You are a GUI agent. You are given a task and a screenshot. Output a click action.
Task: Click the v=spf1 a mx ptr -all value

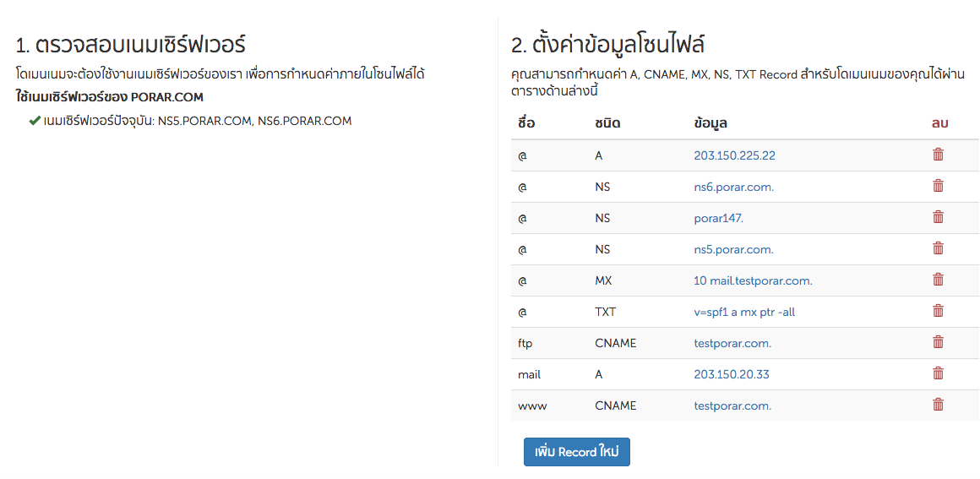(x=744, y=313)
